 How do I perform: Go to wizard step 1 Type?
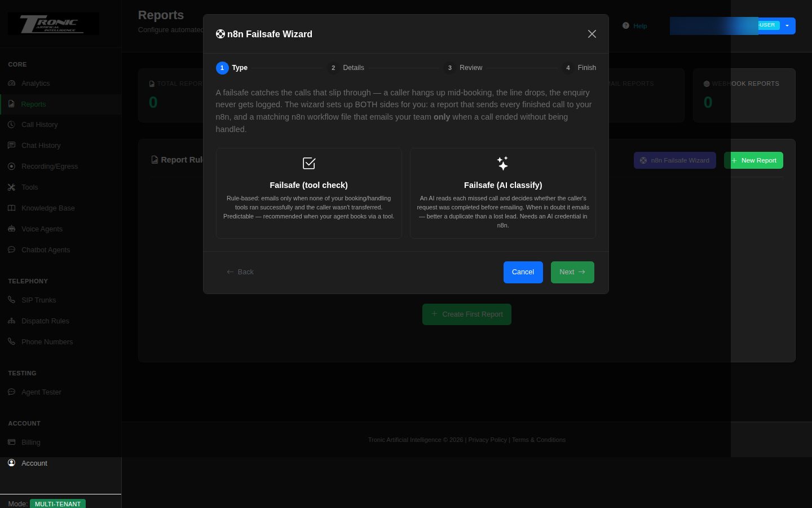(x=232, y=68)
